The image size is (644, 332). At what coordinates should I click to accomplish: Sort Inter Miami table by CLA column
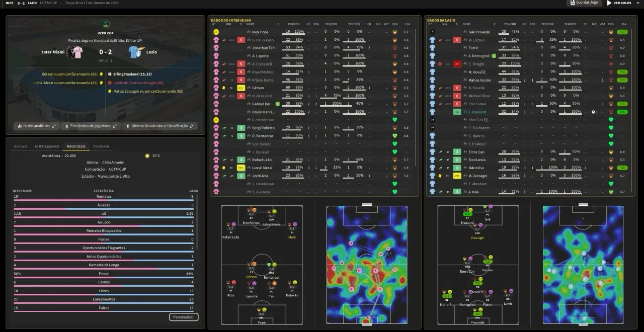point(407,24)
